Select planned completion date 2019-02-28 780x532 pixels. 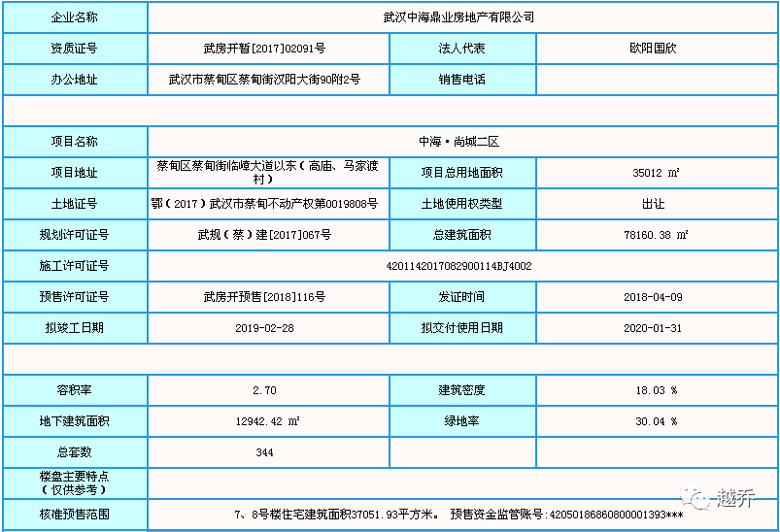coord(264,328)
